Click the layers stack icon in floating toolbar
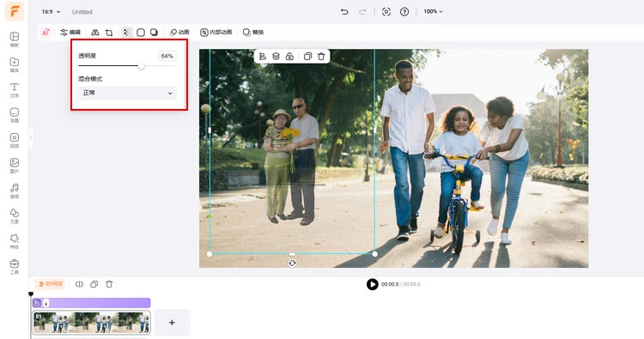This screenshot has height=339, width=644. (x=276, y=57)
